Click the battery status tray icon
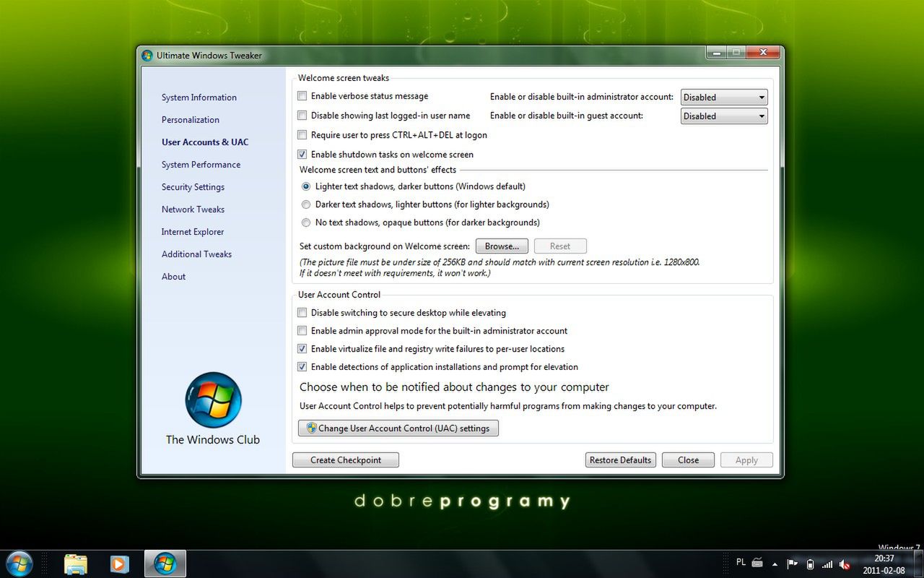This screenshot has width=924, height=578. coord(810,564)
